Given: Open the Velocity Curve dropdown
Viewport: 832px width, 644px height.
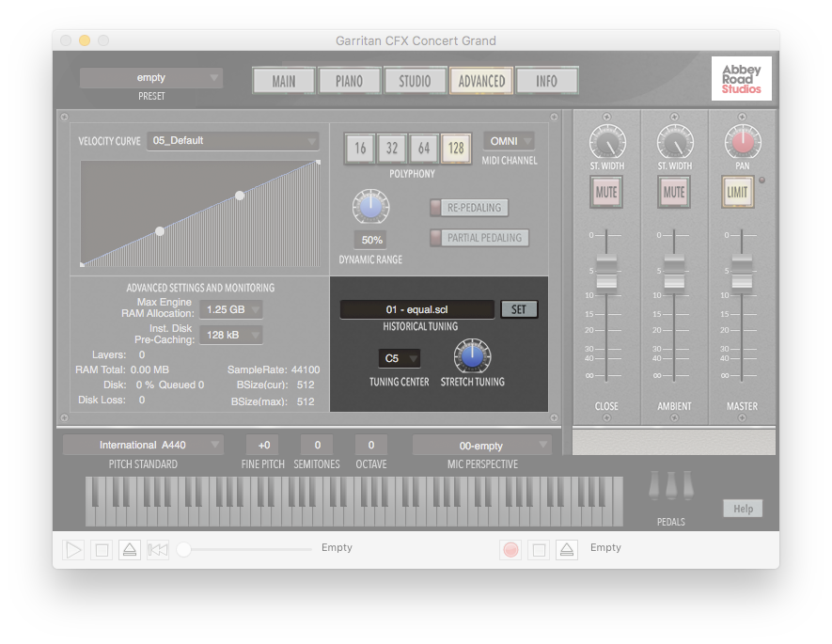Looking at the screenshot, I should pos(232,141).
